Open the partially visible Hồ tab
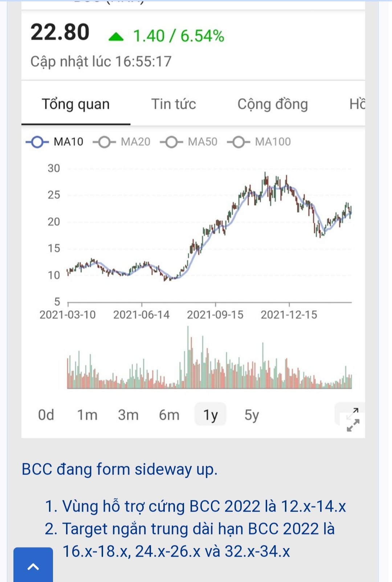392x582 pixels. (x=357, y=104)
